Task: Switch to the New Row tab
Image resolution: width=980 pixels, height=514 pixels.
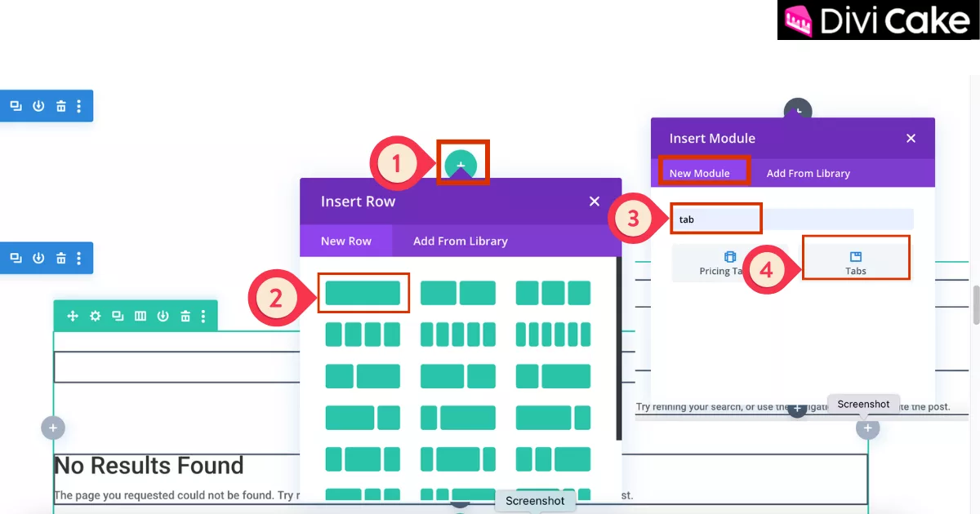Action: 346,241
